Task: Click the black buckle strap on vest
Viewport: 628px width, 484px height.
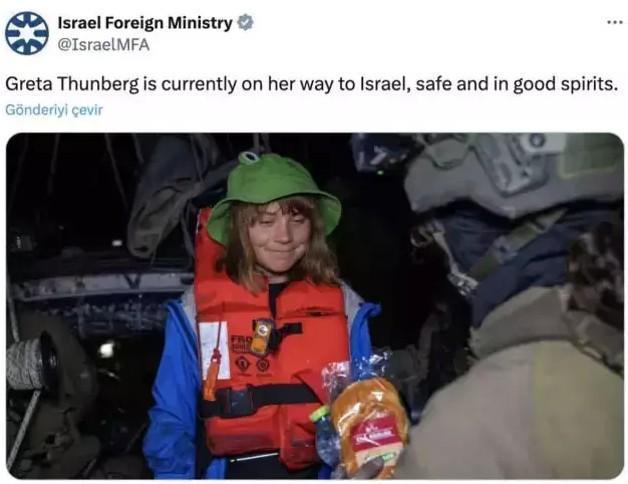Action: (x=256, y=399)
